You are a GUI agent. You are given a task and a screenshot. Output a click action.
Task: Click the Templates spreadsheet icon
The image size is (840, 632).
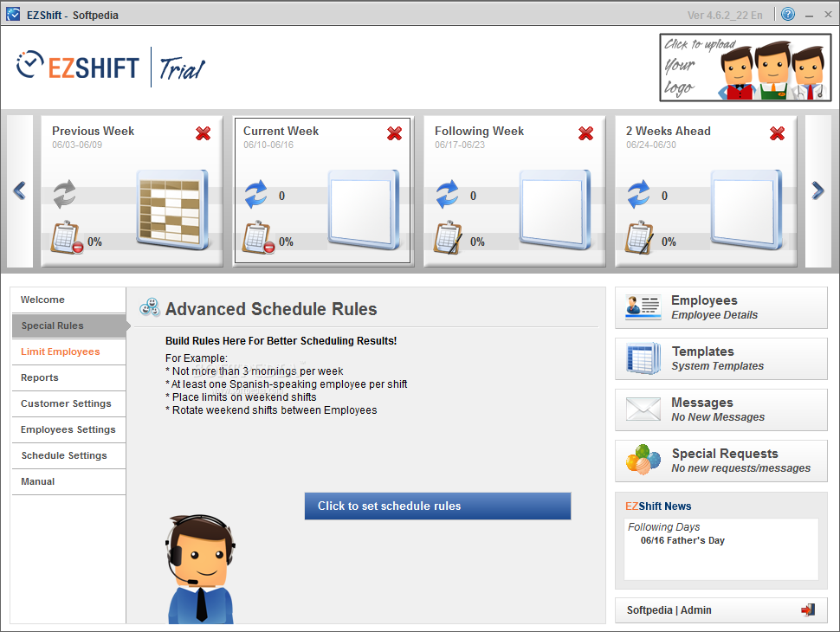(x=643, y=358)
